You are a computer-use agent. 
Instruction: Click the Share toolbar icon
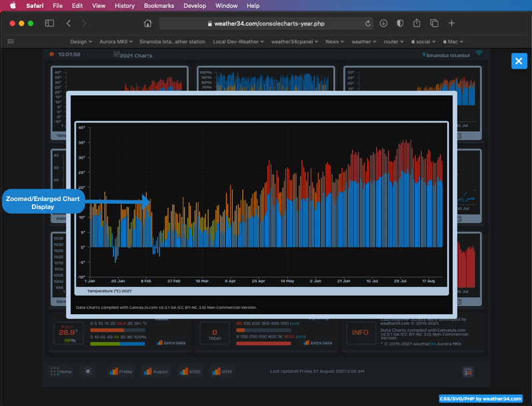pos(417,23)
